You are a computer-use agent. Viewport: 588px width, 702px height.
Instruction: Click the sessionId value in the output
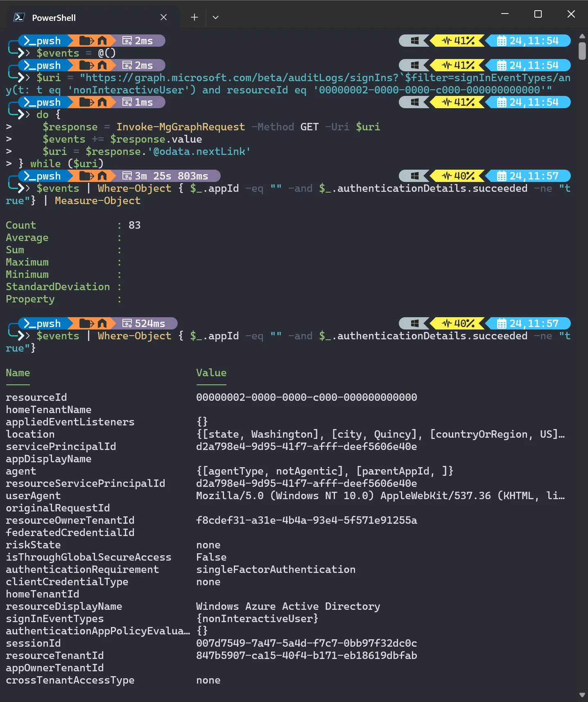pos(306,643)
